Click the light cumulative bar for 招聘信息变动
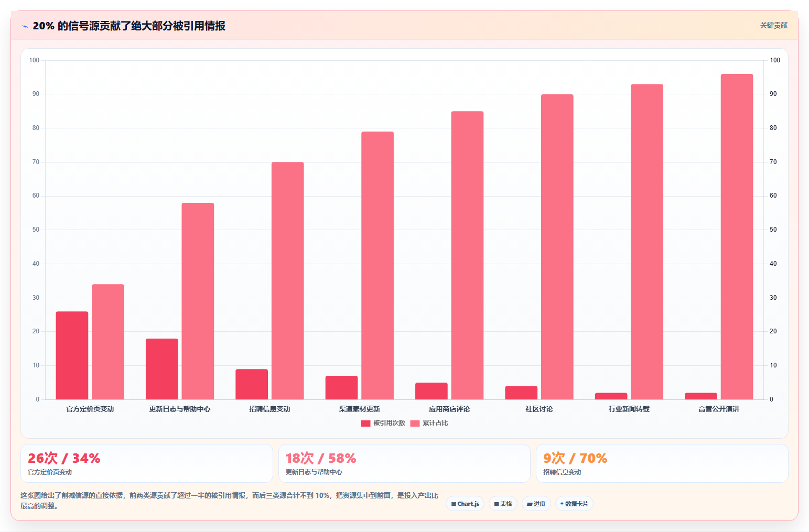The width and height of the screenshot is (809, 532). click(288, 280)
